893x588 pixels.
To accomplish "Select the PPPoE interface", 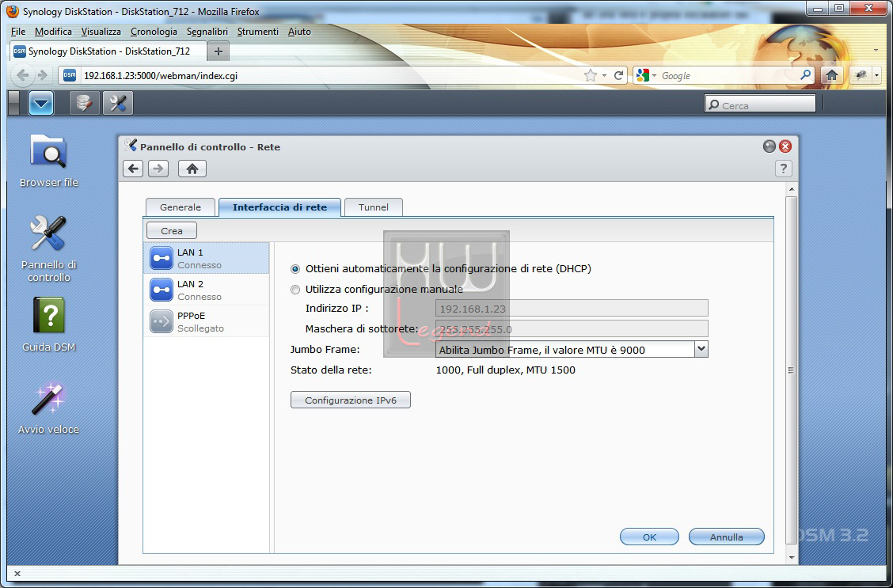I will (x=206, y=321).
